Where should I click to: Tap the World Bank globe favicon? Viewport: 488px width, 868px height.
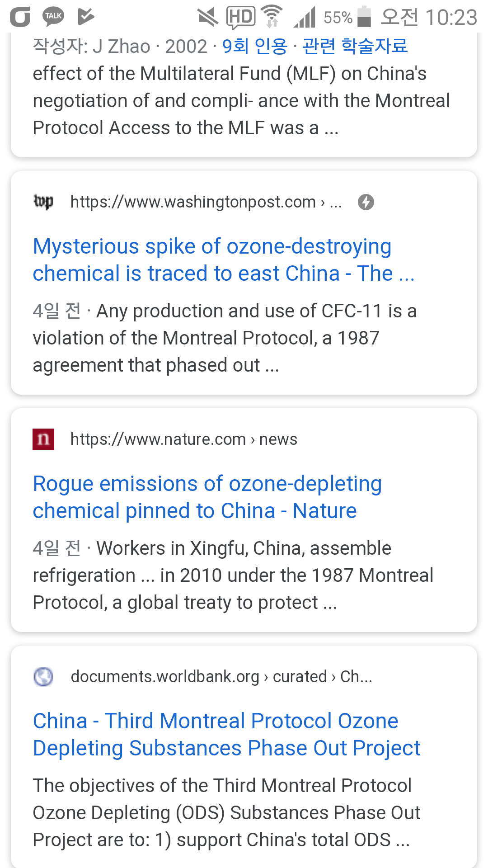click(43, 677)
